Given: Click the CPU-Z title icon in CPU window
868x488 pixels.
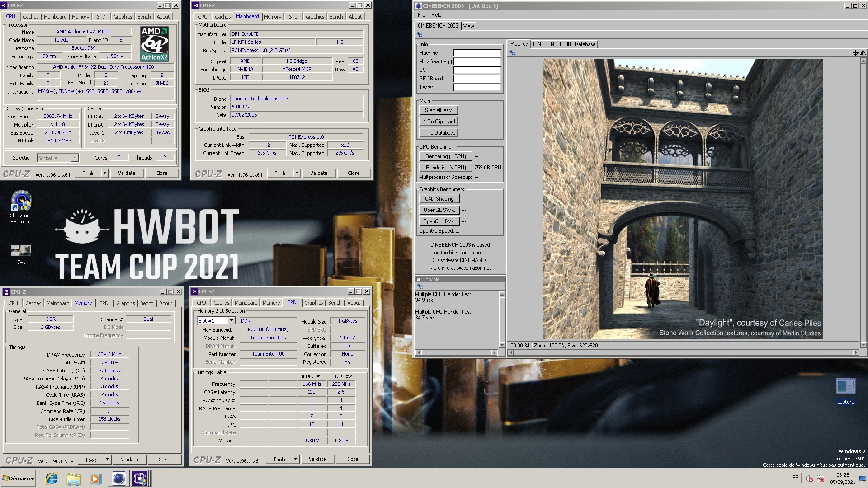Looking at the screenshot, I should (x=4, y=5).
